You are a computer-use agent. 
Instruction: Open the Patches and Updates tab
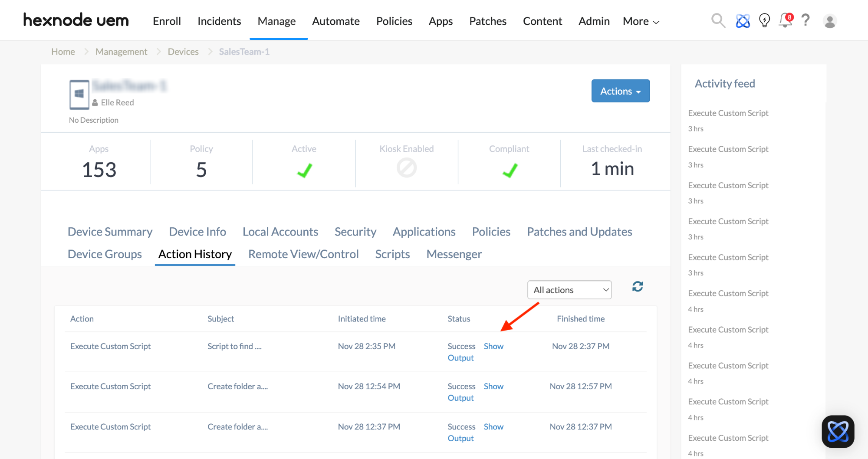coord(579,232)
